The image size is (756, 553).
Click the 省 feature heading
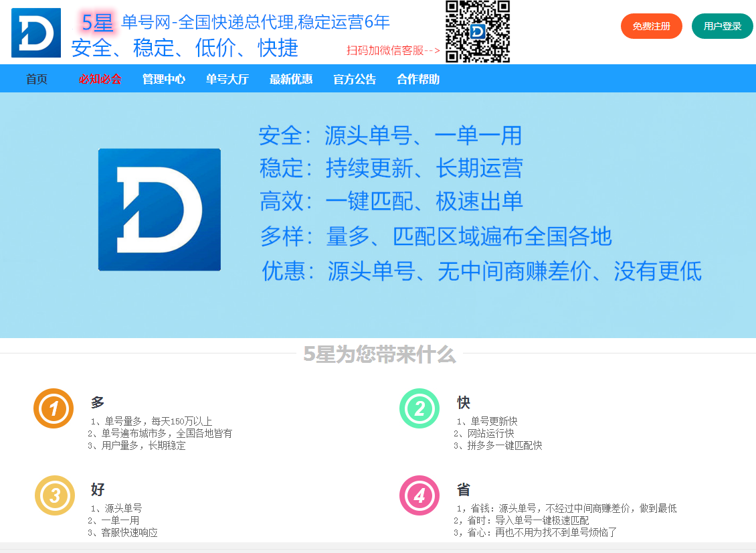pos(464,489)
